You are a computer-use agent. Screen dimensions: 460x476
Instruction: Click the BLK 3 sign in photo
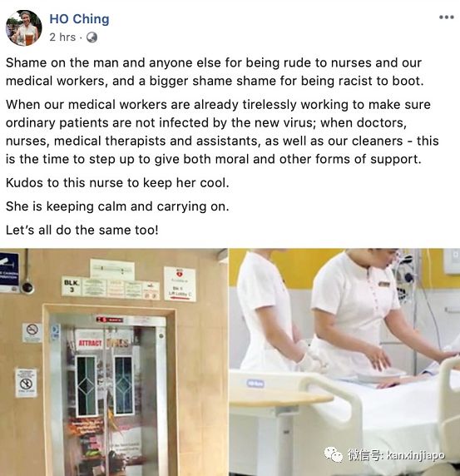pyautogui.click(x=72, y=286)
